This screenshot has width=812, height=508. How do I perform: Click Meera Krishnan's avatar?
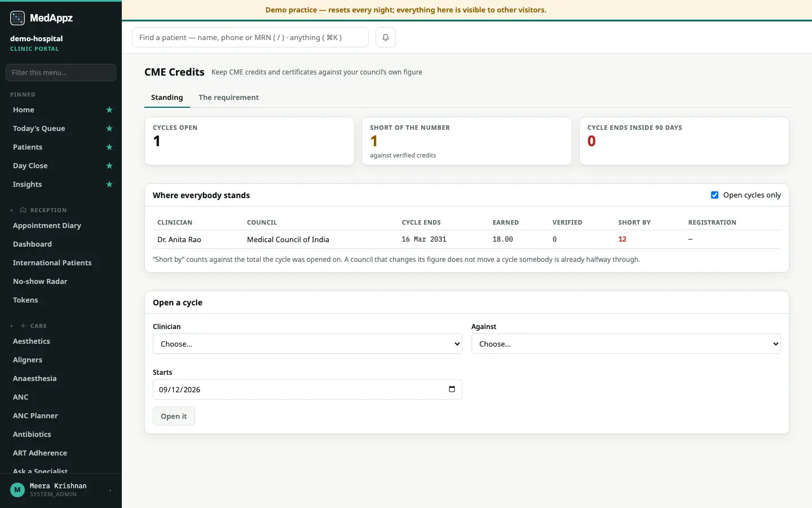pos(17,490)
